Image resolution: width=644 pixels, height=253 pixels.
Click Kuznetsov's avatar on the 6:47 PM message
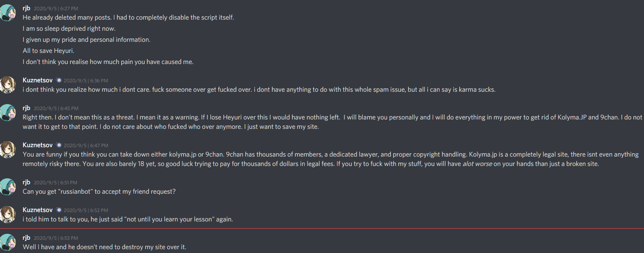tap(8, 149)
